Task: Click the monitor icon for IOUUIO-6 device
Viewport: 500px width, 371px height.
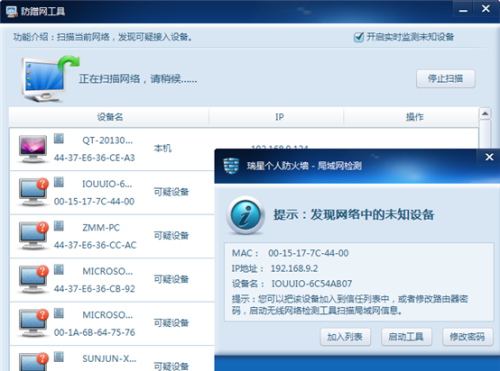Action: tap(33, 192)
